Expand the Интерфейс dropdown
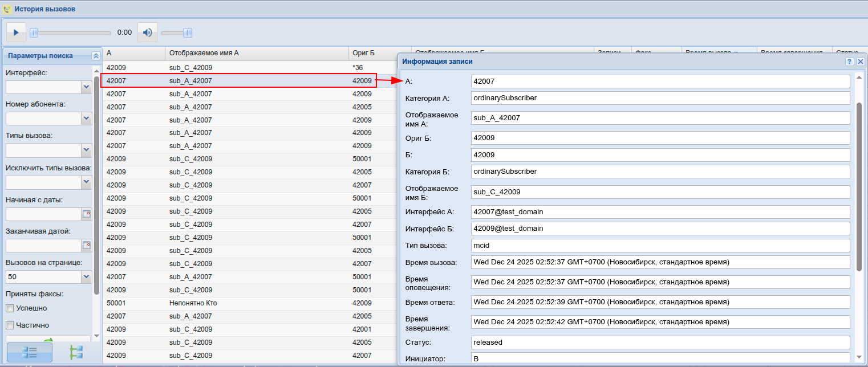This screenshot has width=868, height=367. [x=86, y=87]
